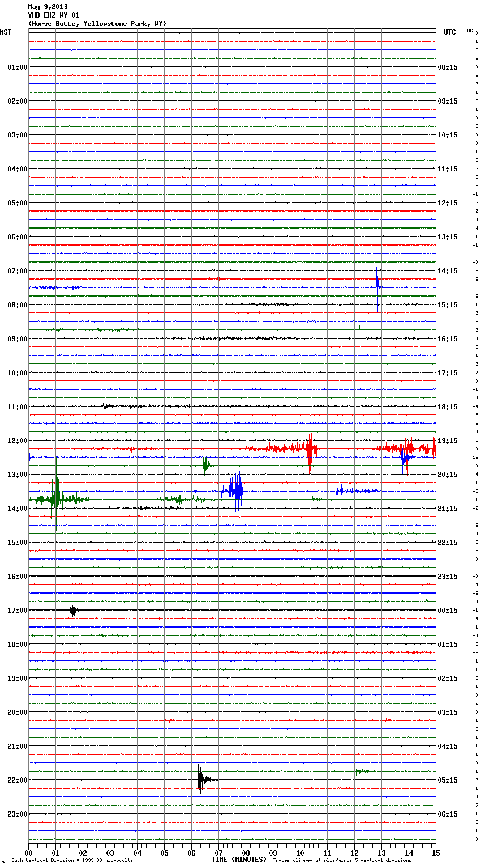Click the 23:15 UTC time label
The height and width of the screenshot is (868, 481).
(448, 577)
